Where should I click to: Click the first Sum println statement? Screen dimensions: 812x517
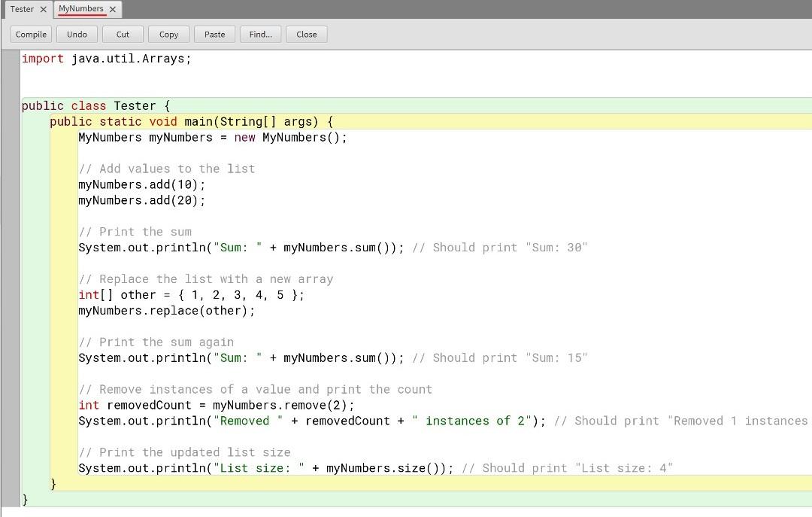coord(226,247)
